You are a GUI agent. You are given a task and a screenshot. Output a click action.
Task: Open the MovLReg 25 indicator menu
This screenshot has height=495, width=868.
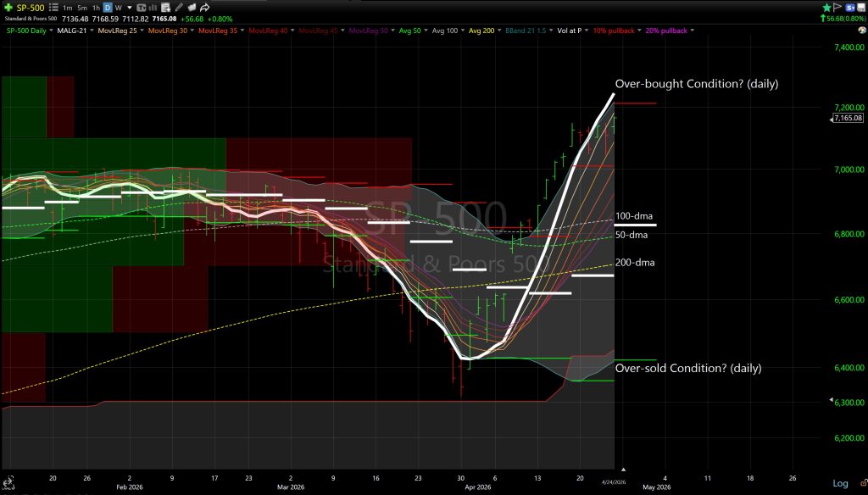142,31
